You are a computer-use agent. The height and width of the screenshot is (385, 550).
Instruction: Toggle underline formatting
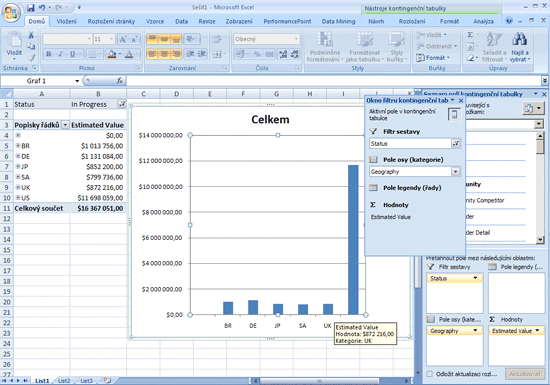point(72,54)
